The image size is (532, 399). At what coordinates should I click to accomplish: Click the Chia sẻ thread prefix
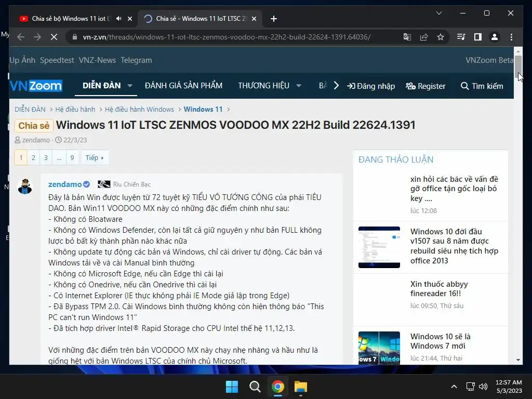[34, 126]
